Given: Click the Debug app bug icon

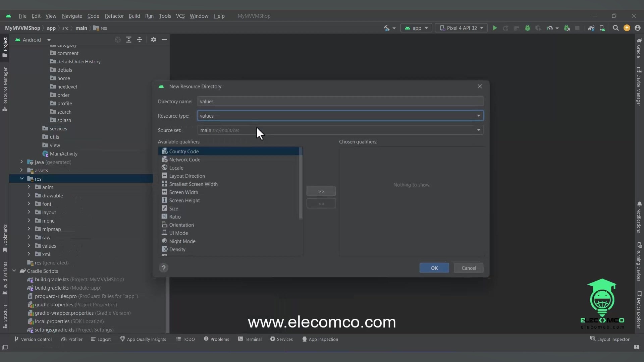Looking at the screenshot, I should 527,28.
